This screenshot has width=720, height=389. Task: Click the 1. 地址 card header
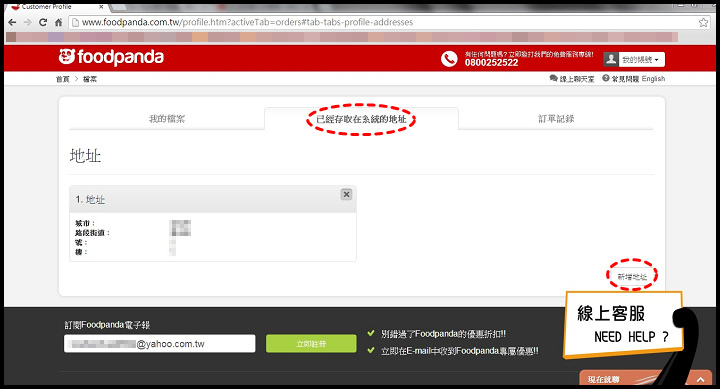tap(213, 199)
